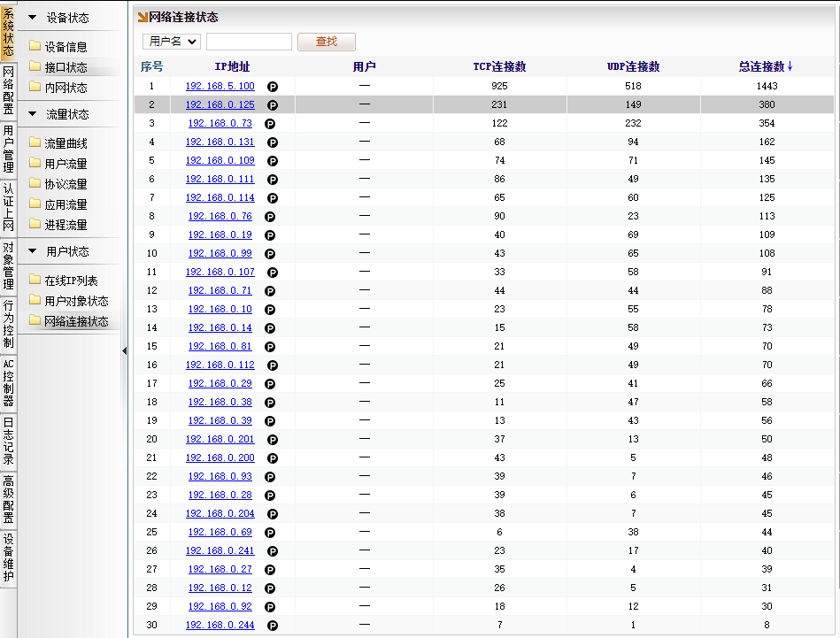This screenshot has width=840, height=638.
Task: Click the folder icon beside 在线IP列表
Action: tap(35, 281)
